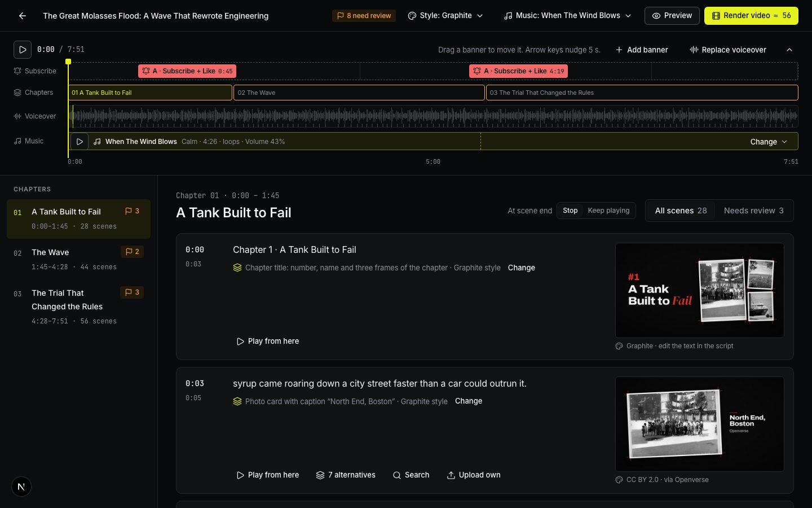The height and width of the screenshot is (508, 812).
Task: Switch to the All scenes 28 tab
Action: pyautogui.click(x=681, y=211)
